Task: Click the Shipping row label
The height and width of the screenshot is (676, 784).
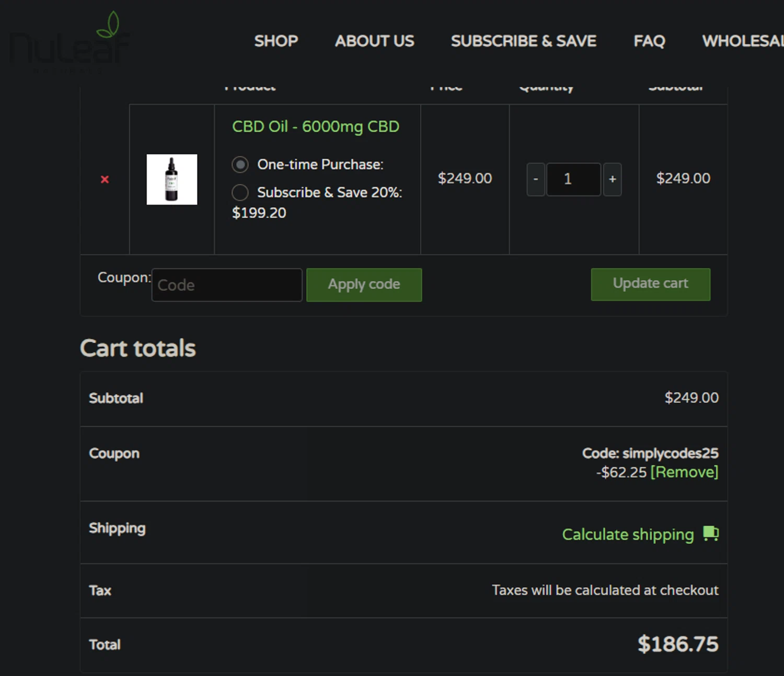Action: (x=117, y=528)
